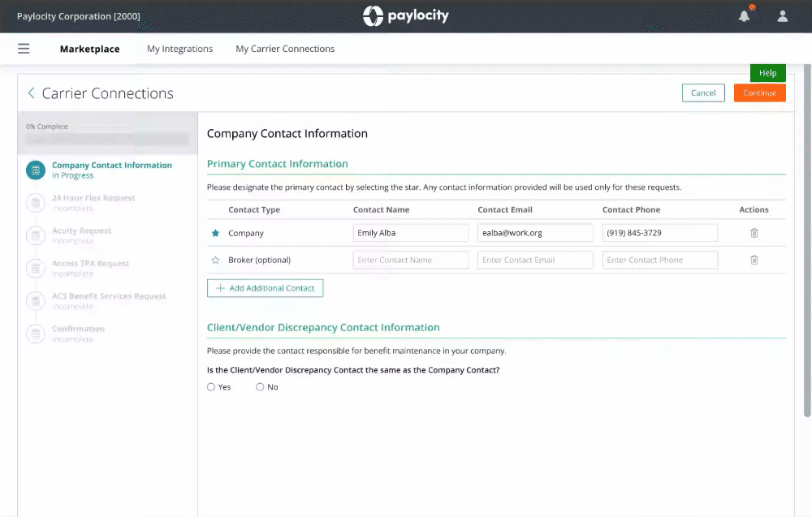Click Add Additional Contact button
The height and width of the screenshot is (517, 812).
(x=266, y=288)
